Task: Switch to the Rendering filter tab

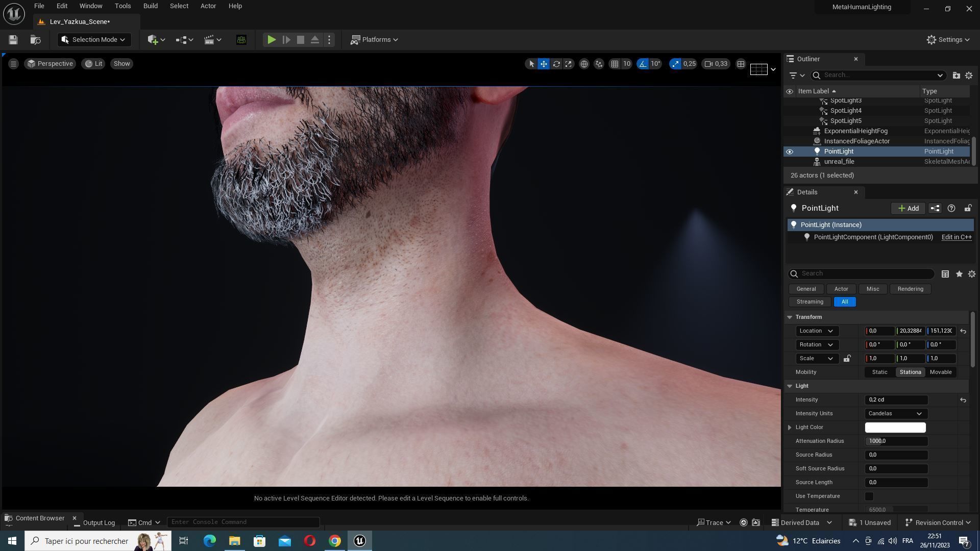Action: point(910,289)
